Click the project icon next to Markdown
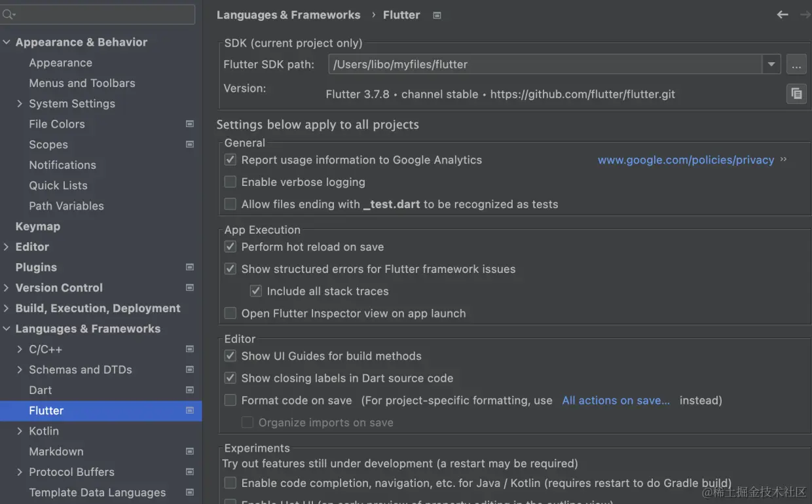 pyautogui.click(x=190, y=451)
